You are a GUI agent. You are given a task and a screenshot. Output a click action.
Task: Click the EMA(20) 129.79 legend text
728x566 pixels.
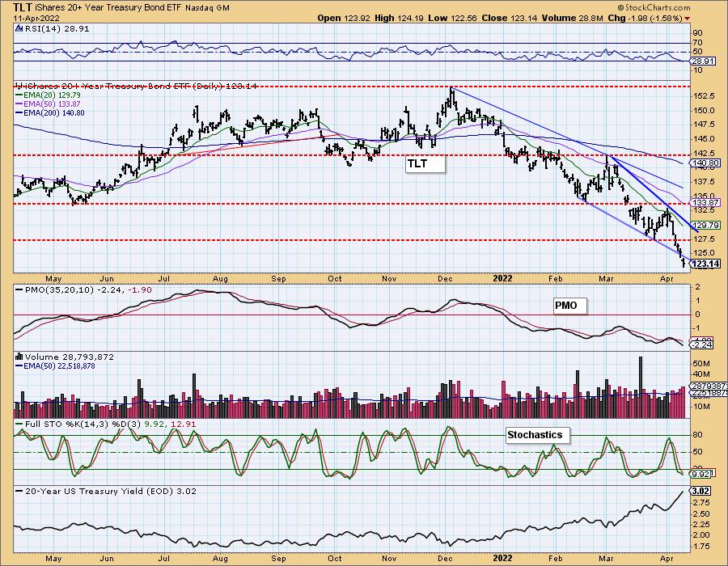pyautogui.click(x=52, y=95)
